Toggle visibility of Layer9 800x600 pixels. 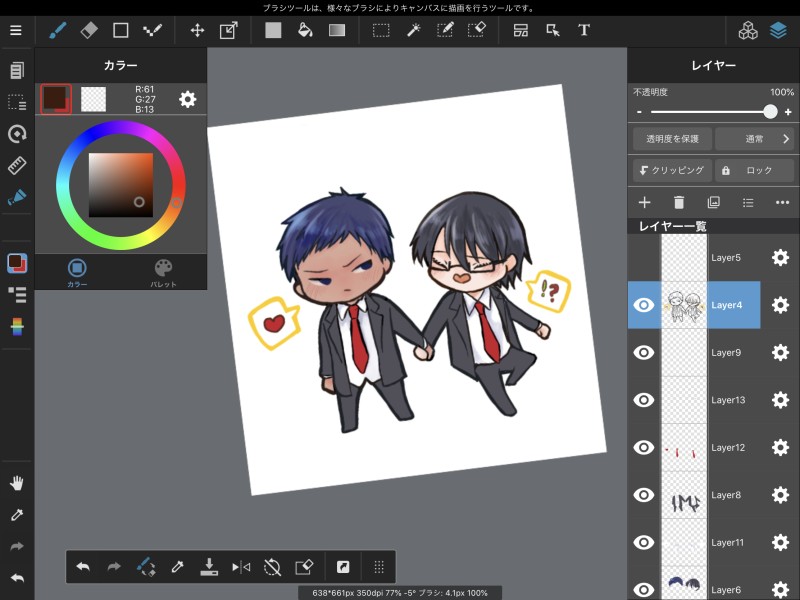click(643, 353)
